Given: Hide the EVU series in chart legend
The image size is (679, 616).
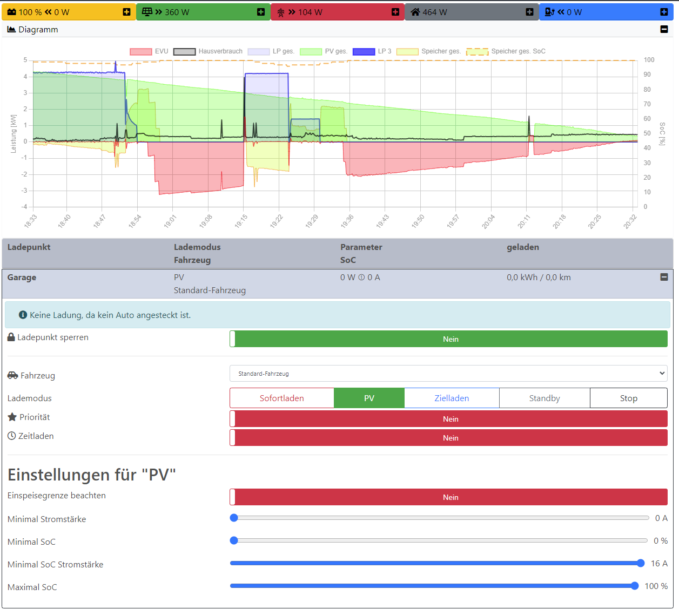Looking at the screenshot, I should [149, 51].
